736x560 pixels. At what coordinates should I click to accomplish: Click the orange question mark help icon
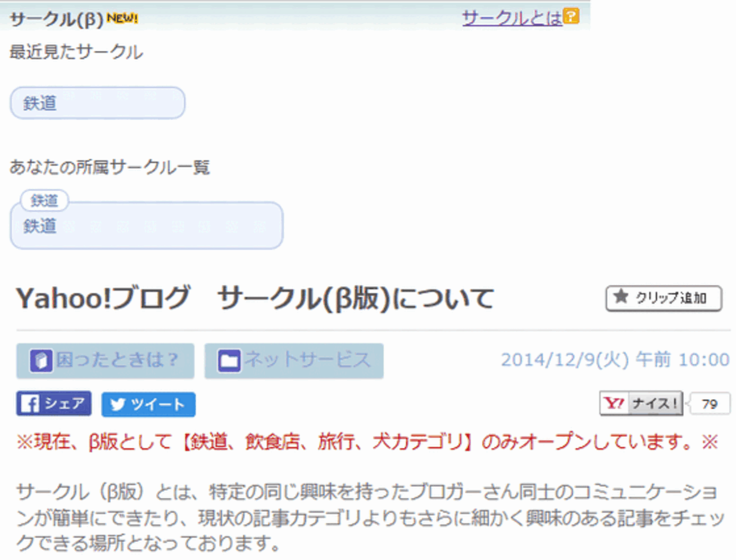coord(571,16)
